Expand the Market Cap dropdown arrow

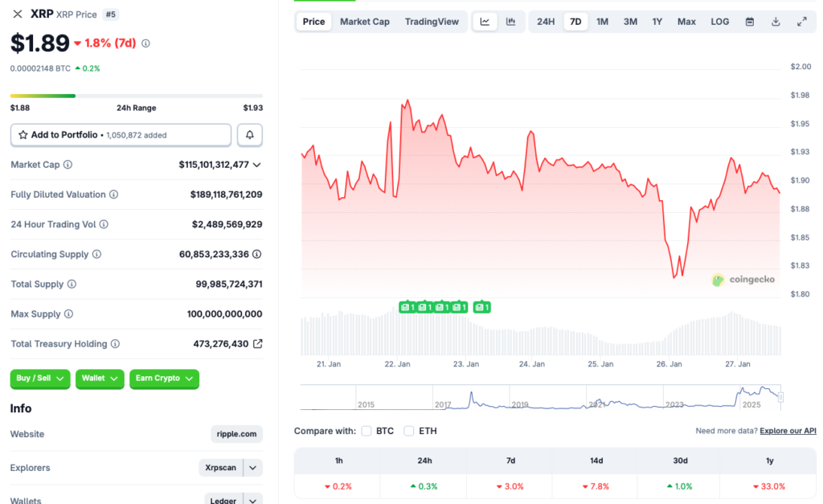pyautogui.click(x=256, y=164)
